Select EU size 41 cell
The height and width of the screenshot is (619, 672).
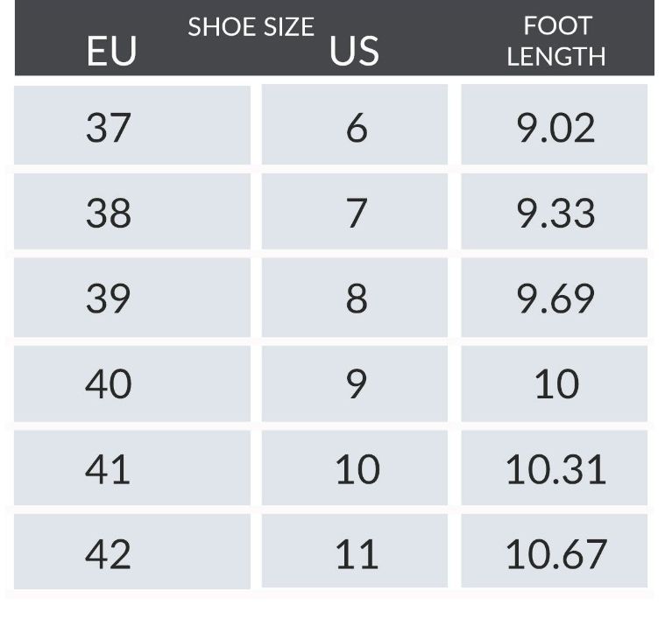(x=132, y=468)
